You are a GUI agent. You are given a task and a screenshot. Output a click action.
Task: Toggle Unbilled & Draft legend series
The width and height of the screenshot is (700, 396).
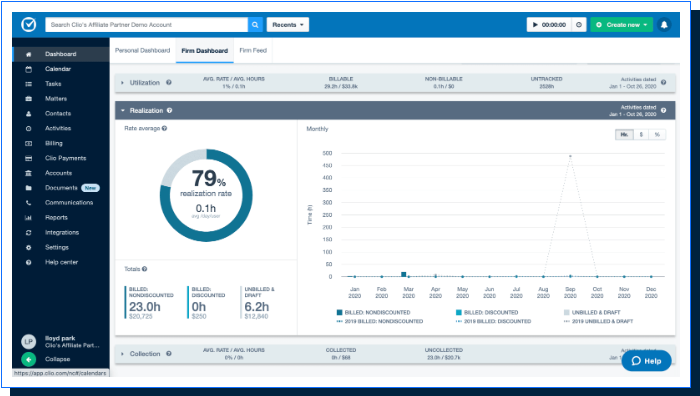[x=592, y=313]
